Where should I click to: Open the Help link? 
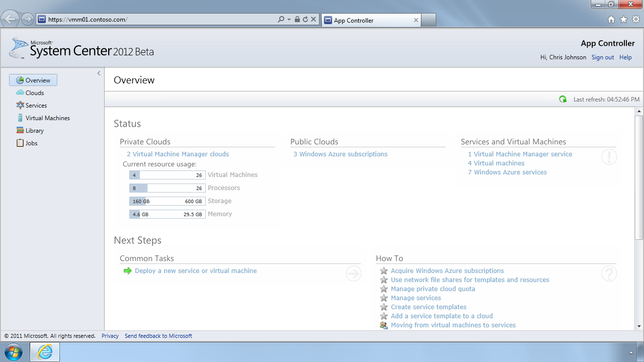click(625, 57)
